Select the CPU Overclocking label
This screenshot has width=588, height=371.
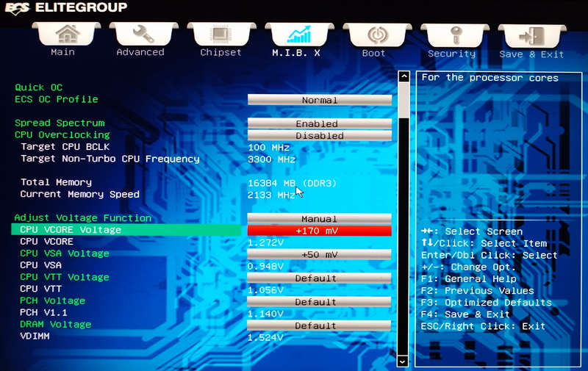62,135
